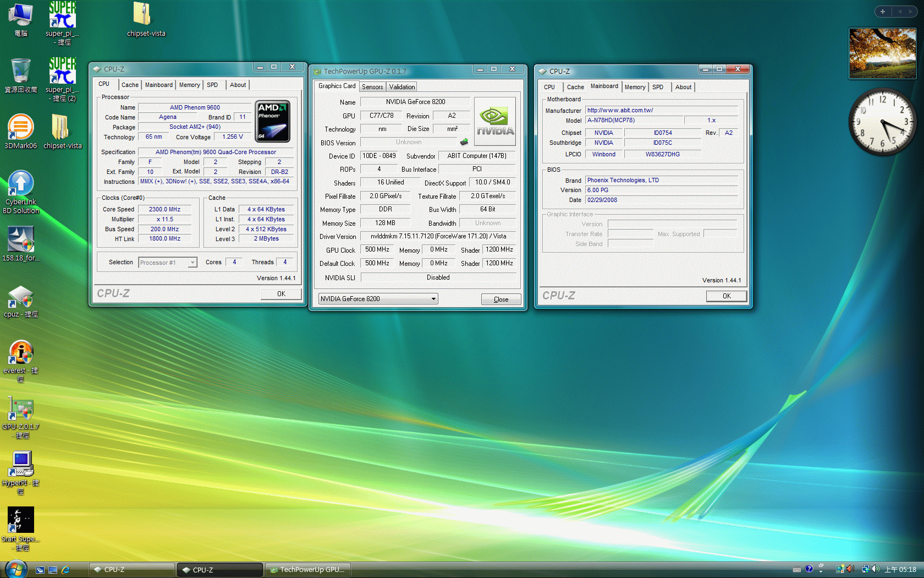Click the sidebar add gadget plus button

click(882, 12)
